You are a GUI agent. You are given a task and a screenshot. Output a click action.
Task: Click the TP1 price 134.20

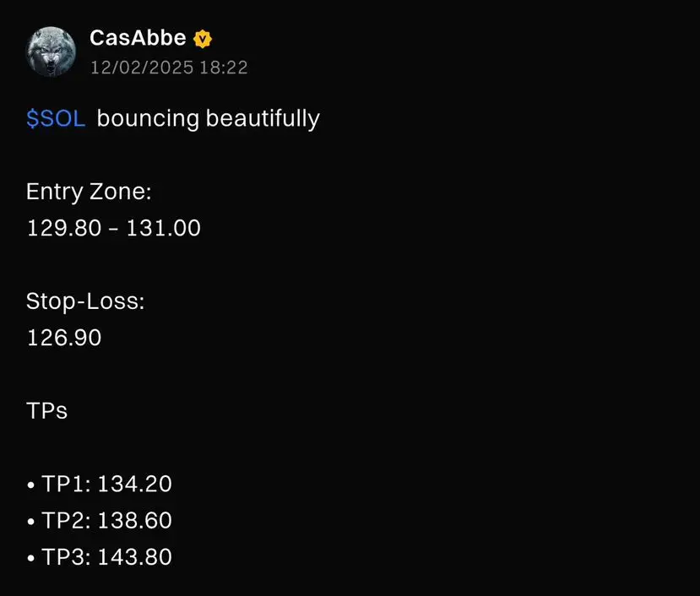click(134, 484)
